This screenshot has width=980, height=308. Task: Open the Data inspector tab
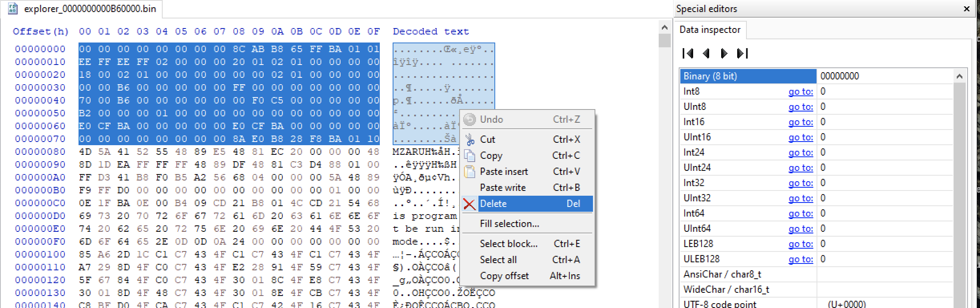coord(710,30)
